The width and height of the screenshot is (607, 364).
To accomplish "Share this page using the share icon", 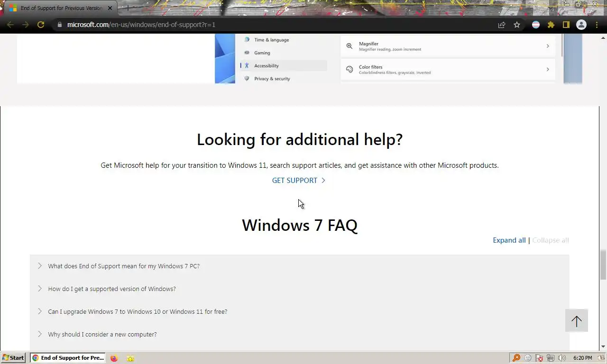I will [502, 25].
